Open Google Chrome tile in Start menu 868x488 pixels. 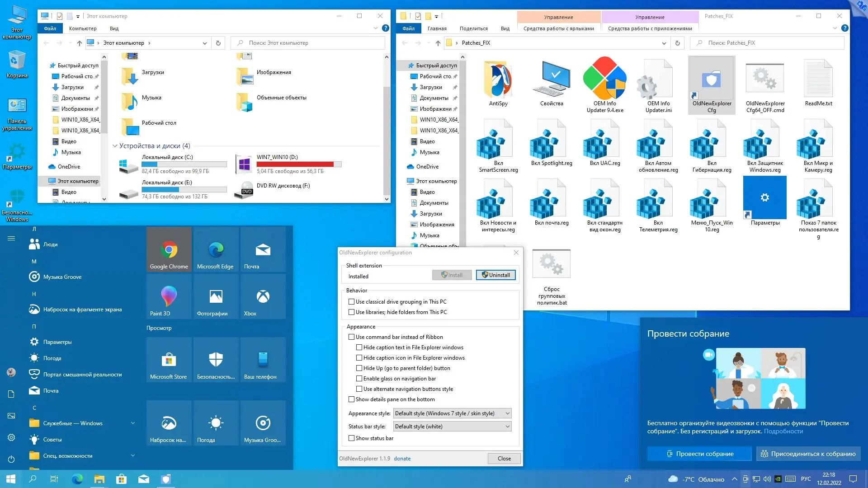pos(169,250)
